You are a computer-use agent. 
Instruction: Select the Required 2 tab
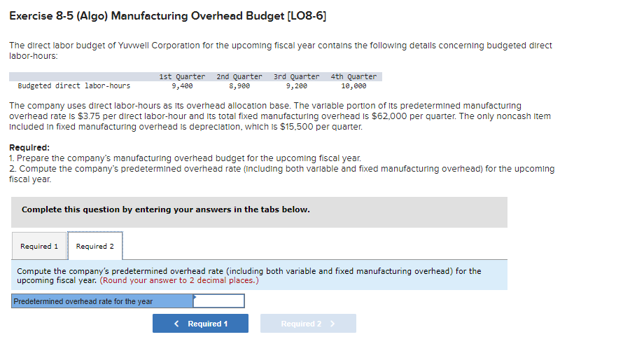point(95,246)
